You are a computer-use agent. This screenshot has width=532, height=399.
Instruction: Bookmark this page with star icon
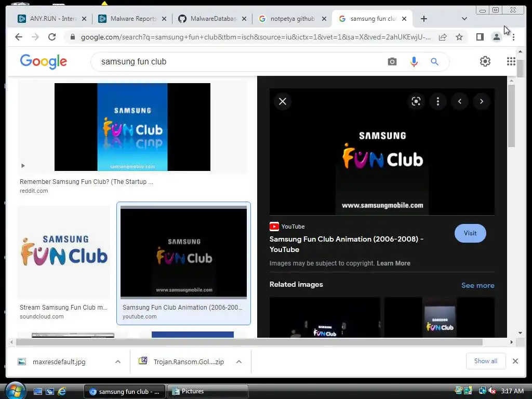tap(459, 37)
